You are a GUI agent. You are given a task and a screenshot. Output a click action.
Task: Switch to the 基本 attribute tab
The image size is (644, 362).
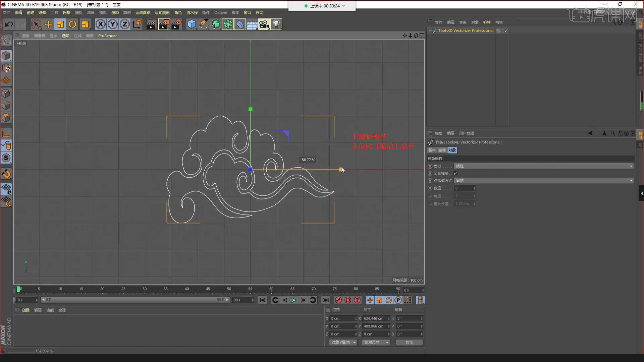tap(432, 150)
